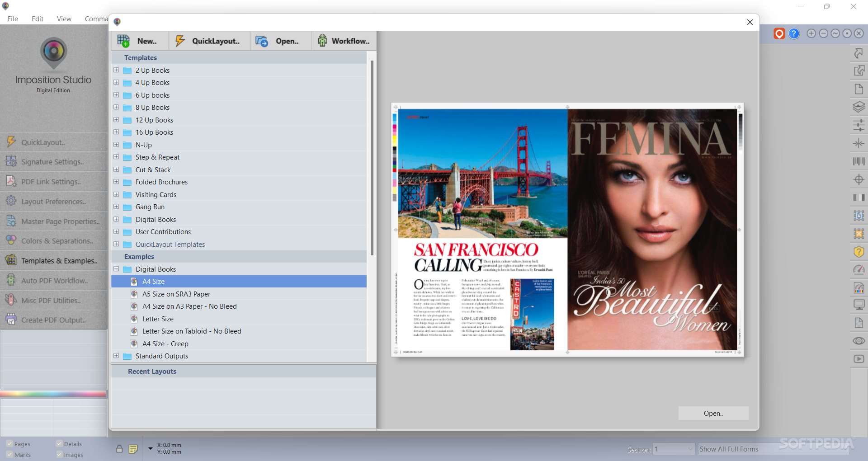
Task: Click the template list vertical scrollbar
Action: click(372, 158)
